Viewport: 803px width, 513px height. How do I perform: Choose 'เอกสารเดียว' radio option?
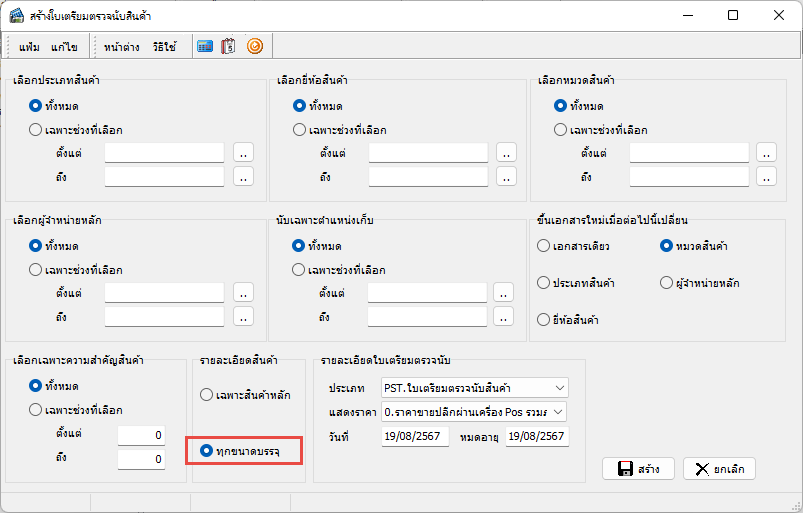point(543,246)
